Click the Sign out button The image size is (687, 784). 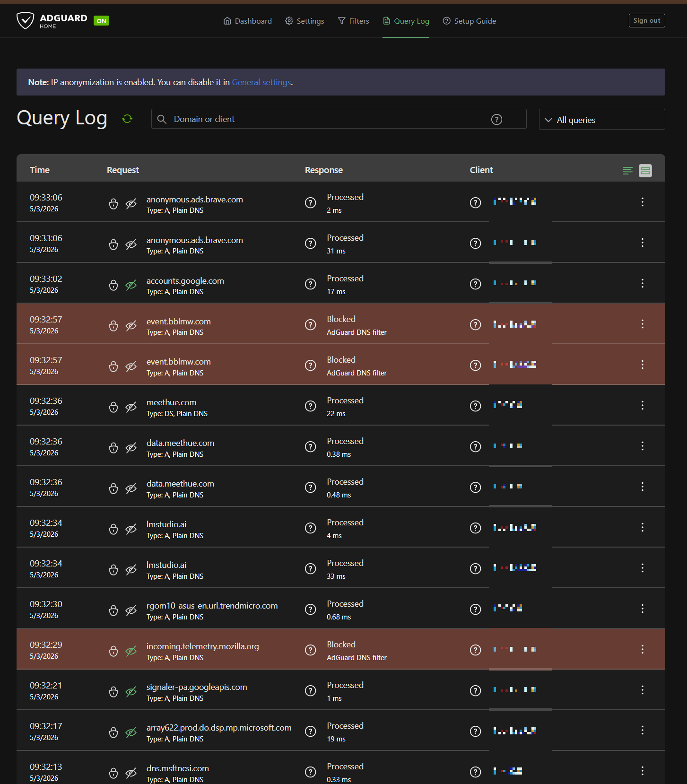click(x=647, y=20)
